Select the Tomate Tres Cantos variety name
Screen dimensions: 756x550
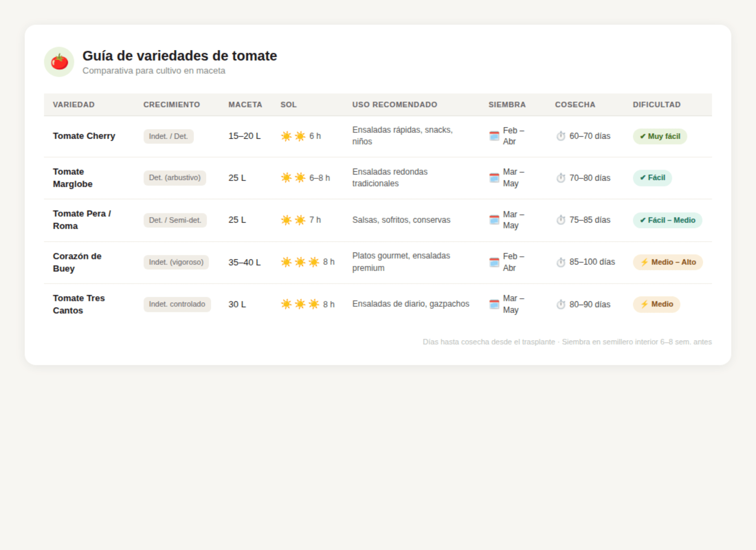click(x=79, y=304)
